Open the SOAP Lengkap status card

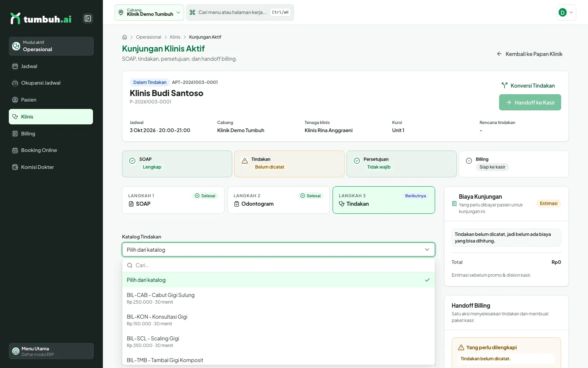(177, 164)
